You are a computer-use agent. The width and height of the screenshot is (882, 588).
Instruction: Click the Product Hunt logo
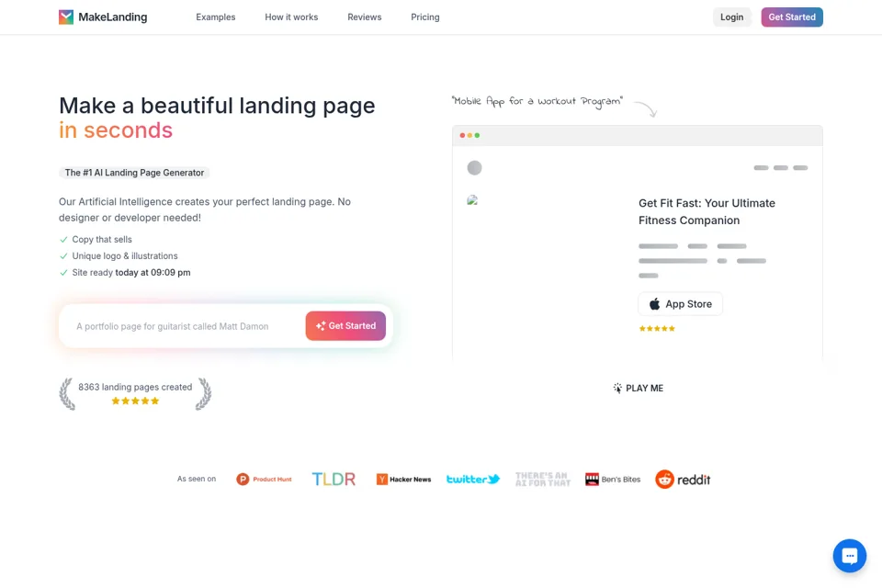click(x=264, y=479)
